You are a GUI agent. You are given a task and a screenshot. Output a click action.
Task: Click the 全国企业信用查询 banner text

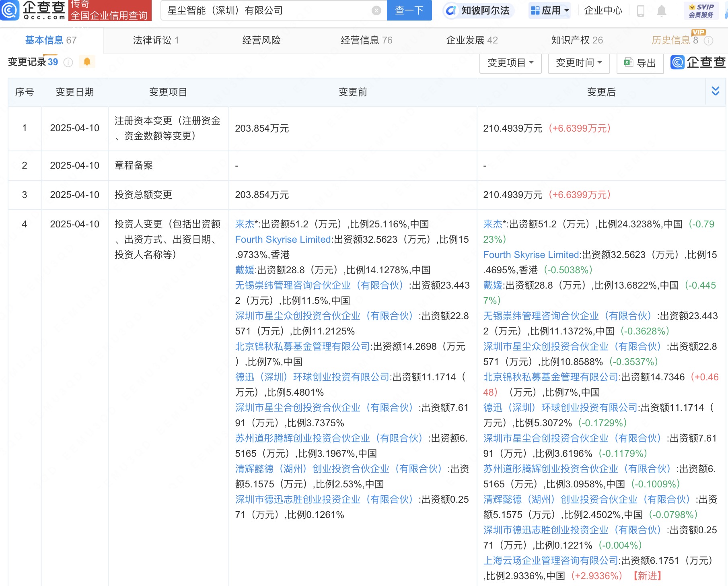(x=109, y=15)
